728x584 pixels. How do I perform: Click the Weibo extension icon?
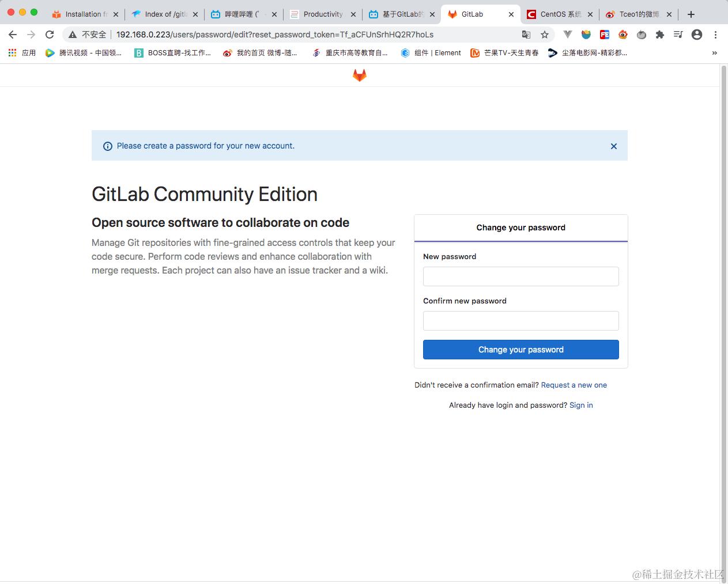click(x=623, y=35)
